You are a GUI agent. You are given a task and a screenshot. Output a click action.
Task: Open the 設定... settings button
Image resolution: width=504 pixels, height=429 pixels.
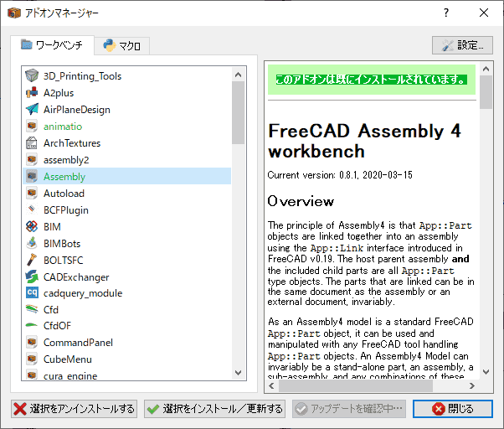(462, 45)
